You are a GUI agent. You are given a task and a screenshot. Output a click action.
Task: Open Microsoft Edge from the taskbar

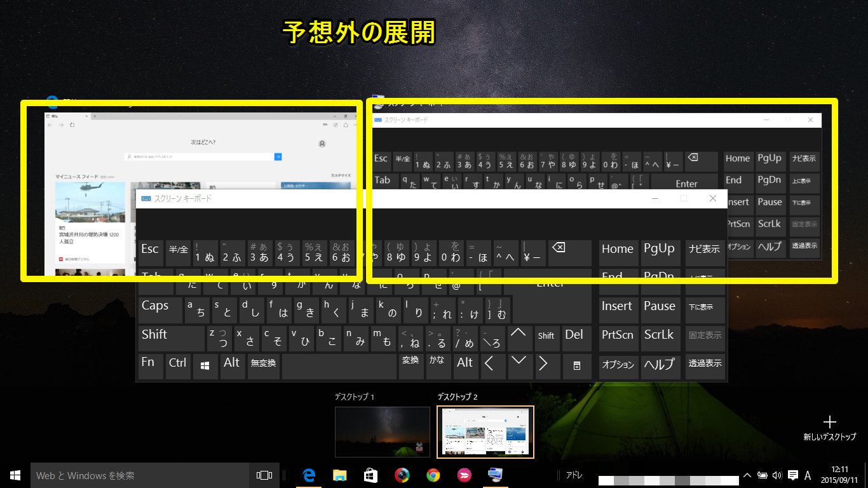pos(309,475)
